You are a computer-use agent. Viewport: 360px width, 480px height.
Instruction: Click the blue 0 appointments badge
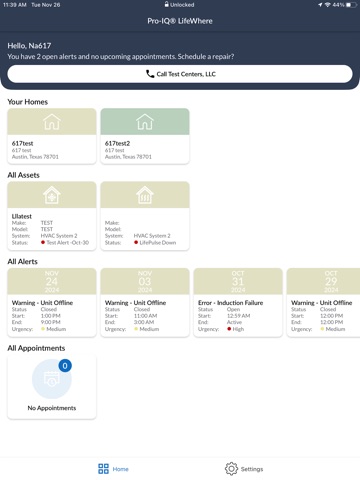click(x=65, y=366)
